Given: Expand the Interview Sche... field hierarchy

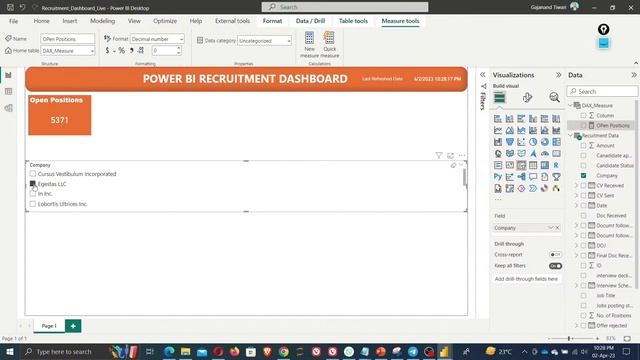Looking at the screenshot, I should pyautogui.click(x=576, y=286).
